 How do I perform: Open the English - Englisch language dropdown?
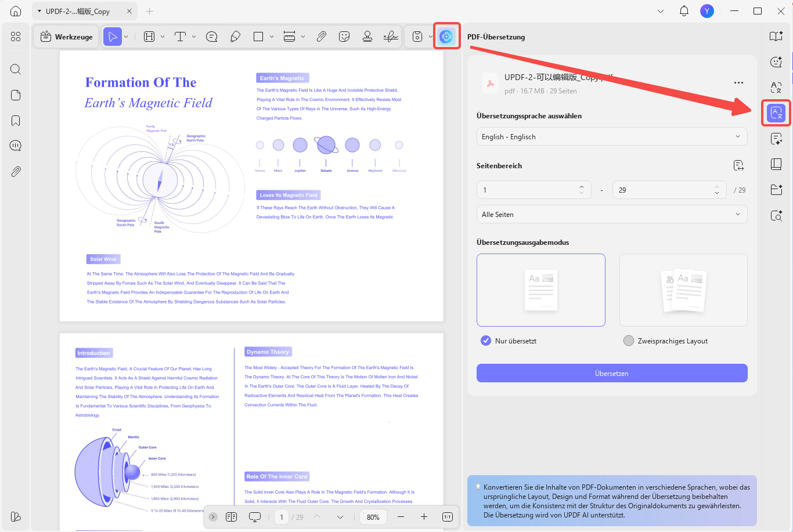click(x=612, y=136)
